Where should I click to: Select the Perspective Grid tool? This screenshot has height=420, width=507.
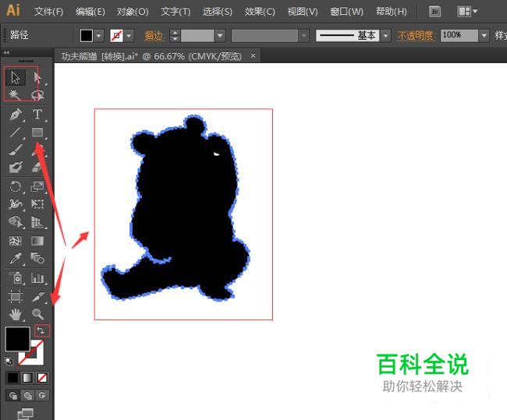[x=37, y=221]
